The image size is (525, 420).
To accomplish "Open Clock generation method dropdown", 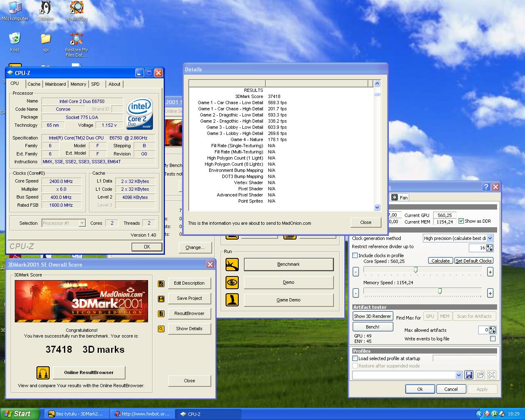I will click(x=490, y=238).
